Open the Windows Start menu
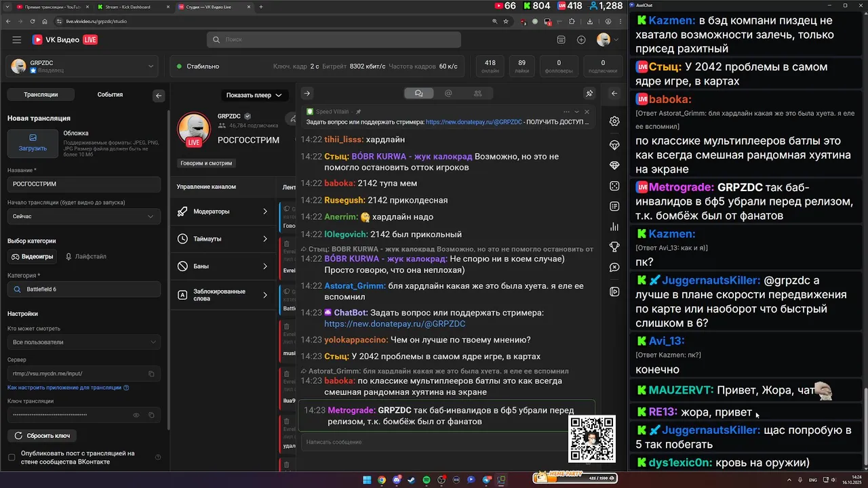868x488 pixels. 367,480
